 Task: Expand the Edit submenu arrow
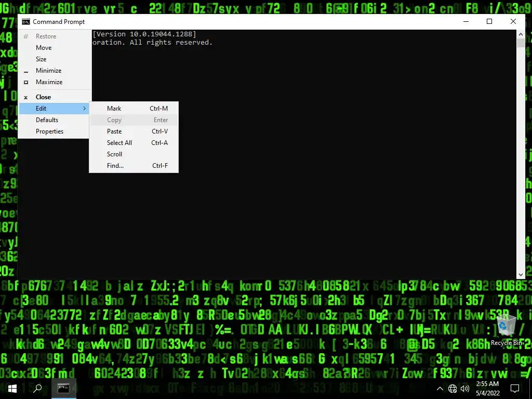point(85,109)
